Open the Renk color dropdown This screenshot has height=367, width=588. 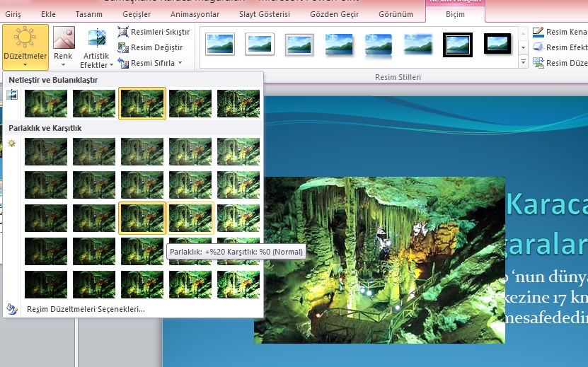[x=63, y=47]
